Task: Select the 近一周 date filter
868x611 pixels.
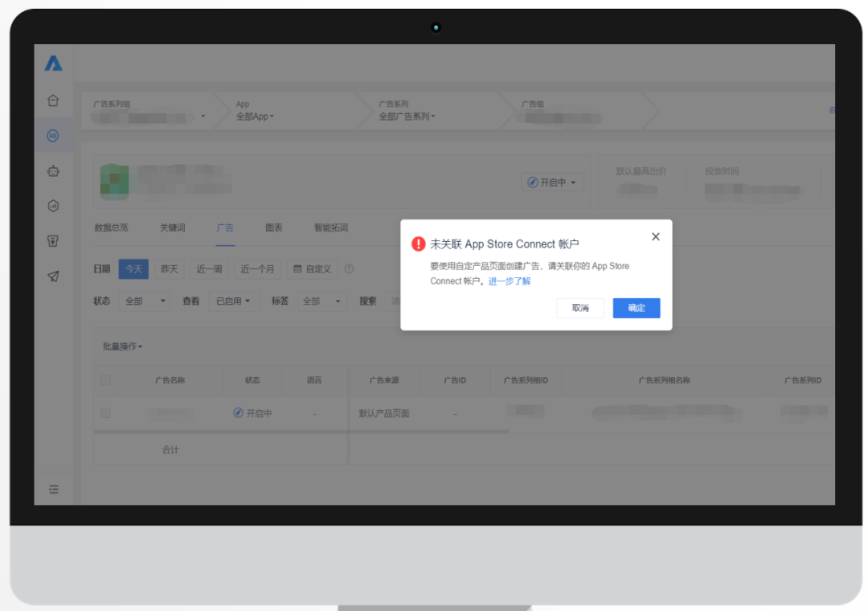Action: coord(209,269)
